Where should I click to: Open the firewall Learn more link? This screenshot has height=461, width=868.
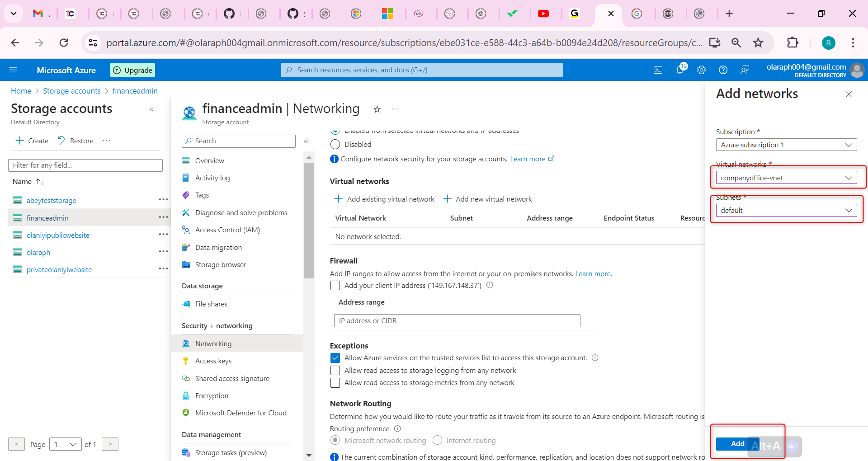pos(593,273)
